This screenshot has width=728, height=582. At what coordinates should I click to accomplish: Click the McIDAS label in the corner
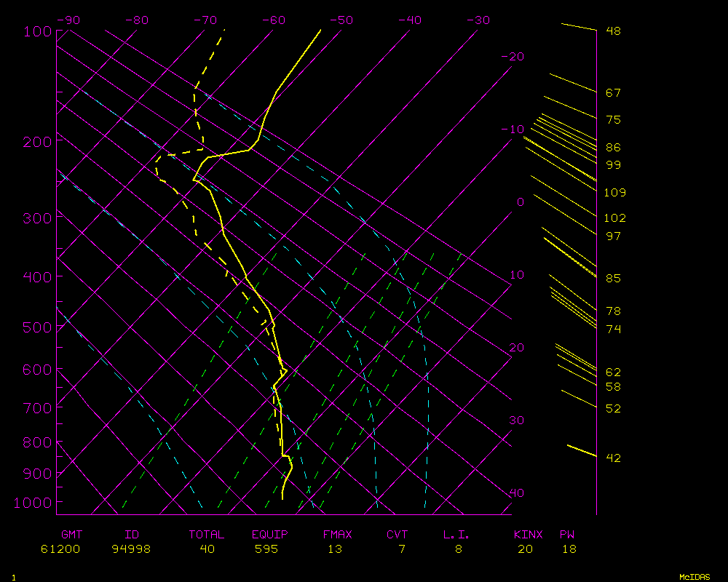click(x=695, y=577)
